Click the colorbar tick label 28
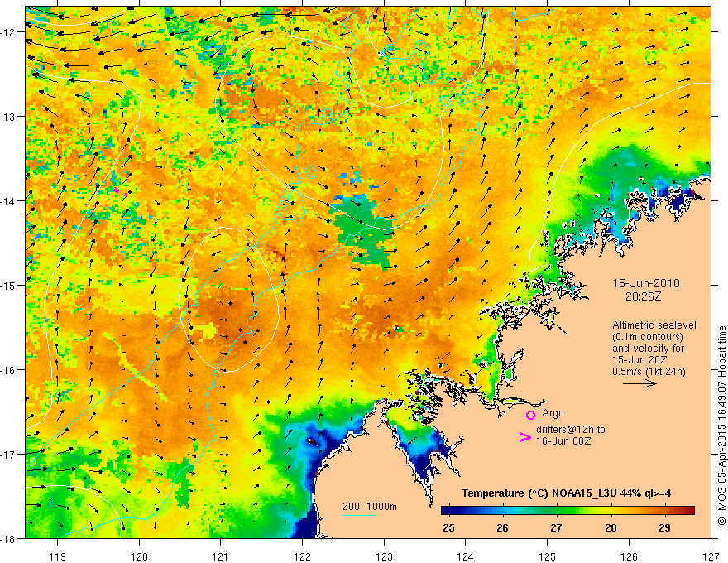The height and width of the screenshot is (563, 728). coord(611,527)
